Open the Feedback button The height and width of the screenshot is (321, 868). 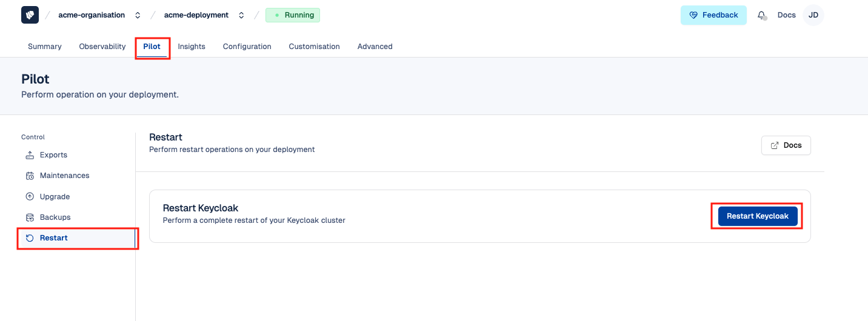714,15
